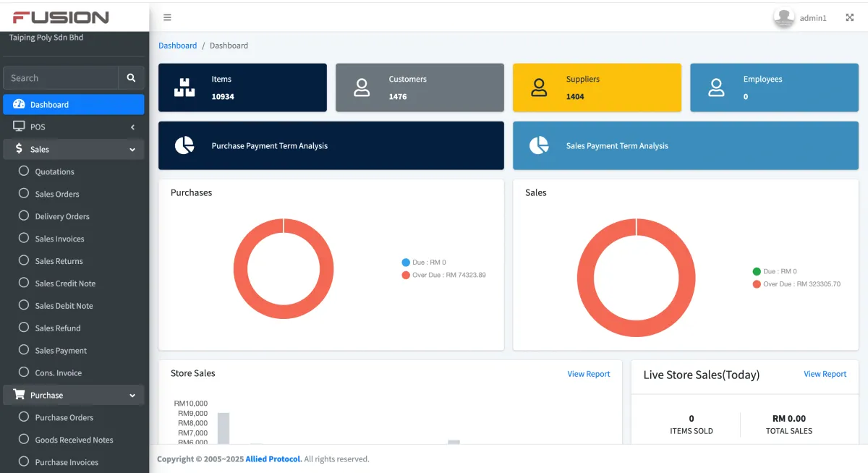This screenshot has height=473, width=868.
Task: Click the Suppliers card icon
Action: click(x=538, y=88)
